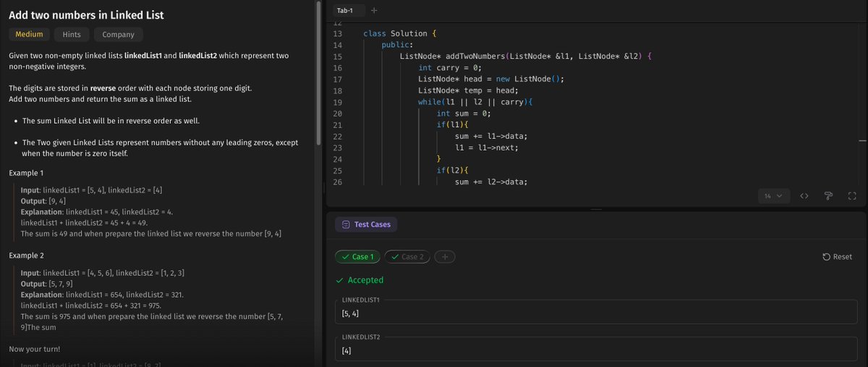The image size is (868, 367).
Task: Click the 'if(l2){' code line
Action: (x=453, y=170)
